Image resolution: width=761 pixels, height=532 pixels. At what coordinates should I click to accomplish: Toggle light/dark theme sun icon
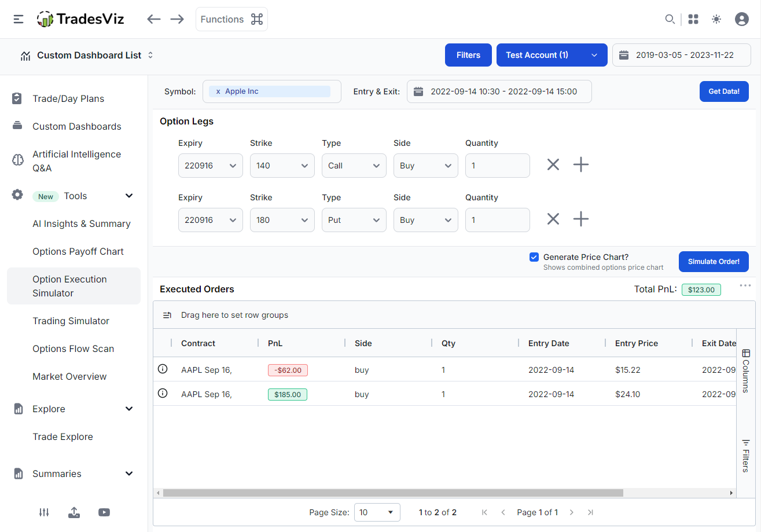point(716,19)
